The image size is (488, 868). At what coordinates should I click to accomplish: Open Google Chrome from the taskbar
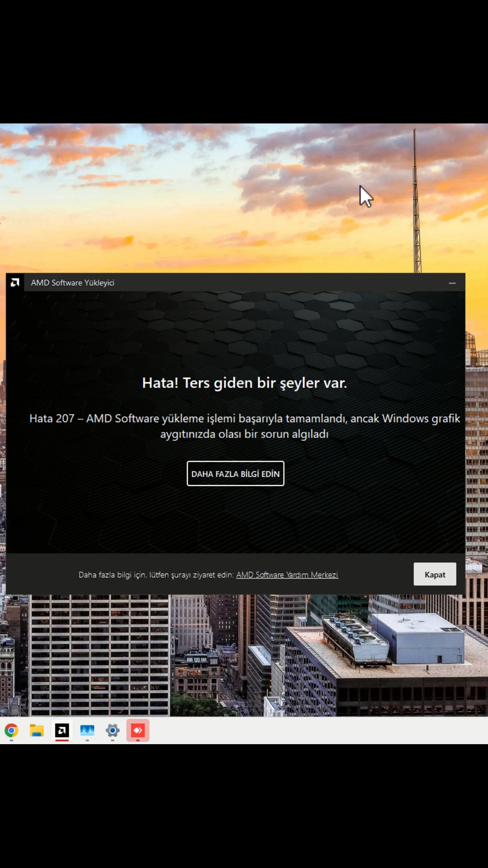(x=11, y=731)
